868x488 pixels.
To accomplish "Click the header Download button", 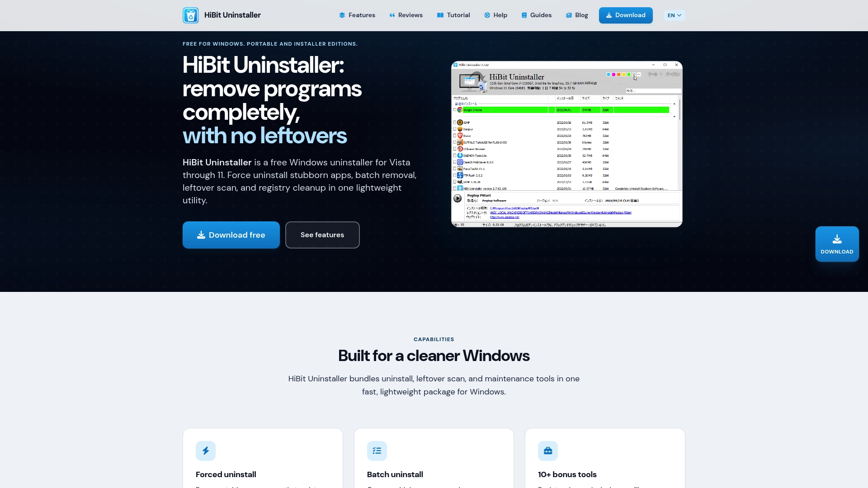I will click(x=626, y=15).
